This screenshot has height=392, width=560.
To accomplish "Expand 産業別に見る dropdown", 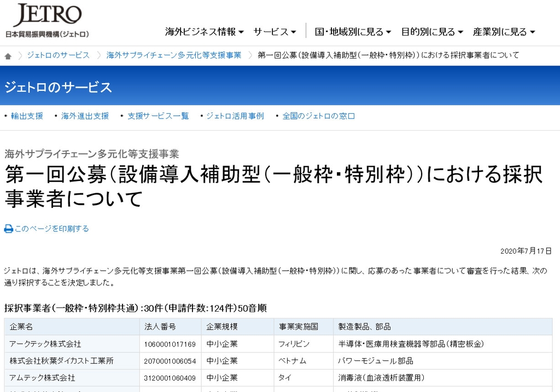I will 504,32.
